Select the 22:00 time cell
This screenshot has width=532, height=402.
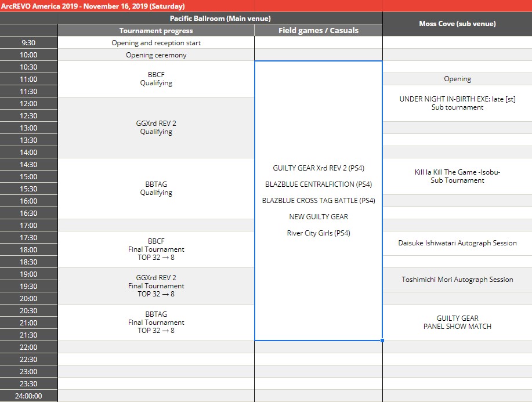click(x=28, y=347)
